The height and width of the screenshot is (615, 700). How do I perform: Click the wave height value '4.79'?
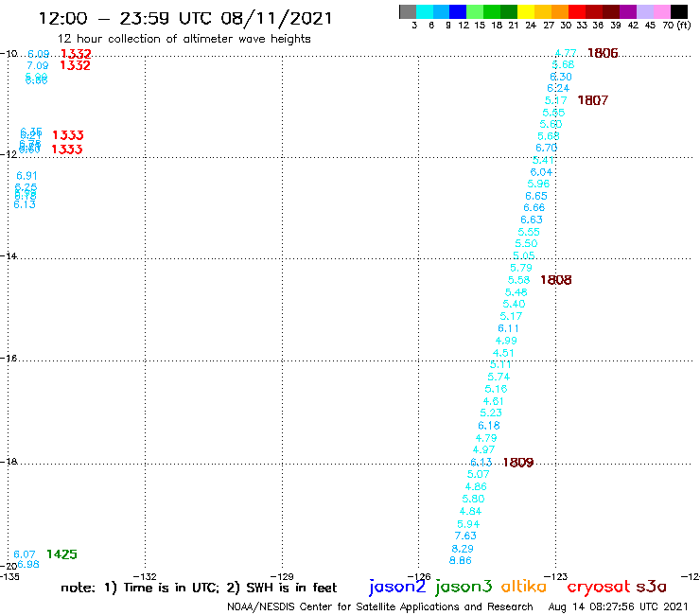[x=486, y=438]
